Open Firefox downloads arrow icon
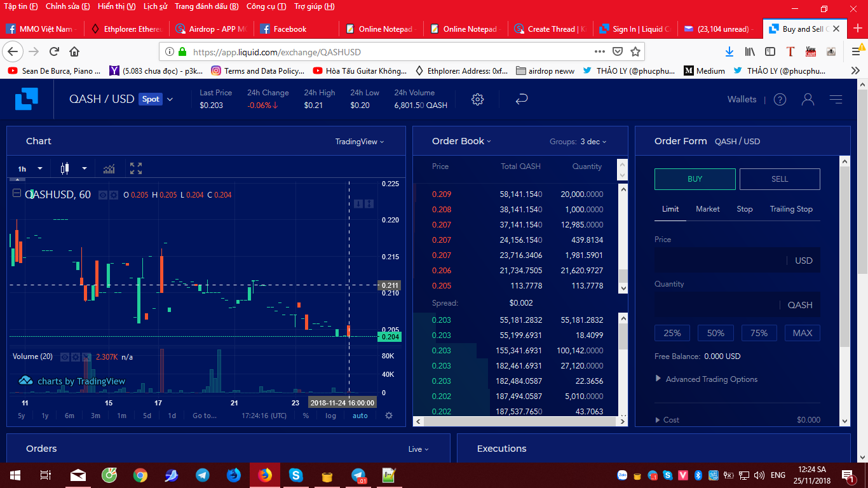Screen dimensions: 868x488 coord(729,51)
